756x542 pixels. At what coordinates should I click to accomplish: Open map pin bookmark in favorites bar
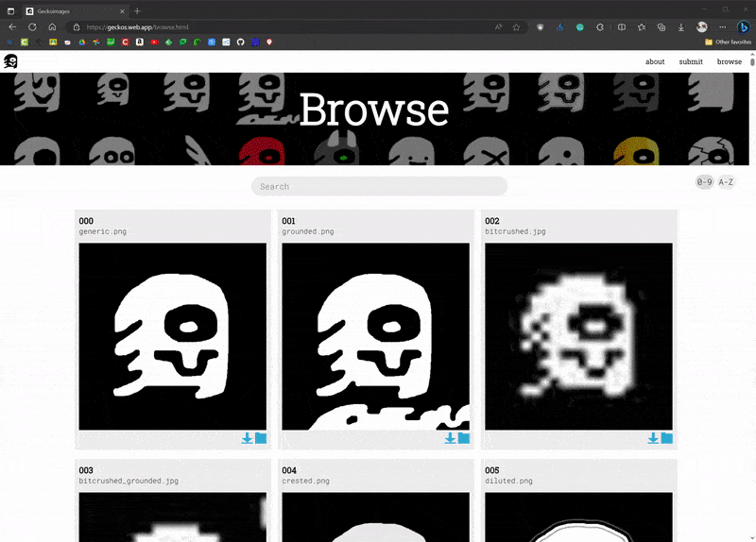tap(269, 42)
